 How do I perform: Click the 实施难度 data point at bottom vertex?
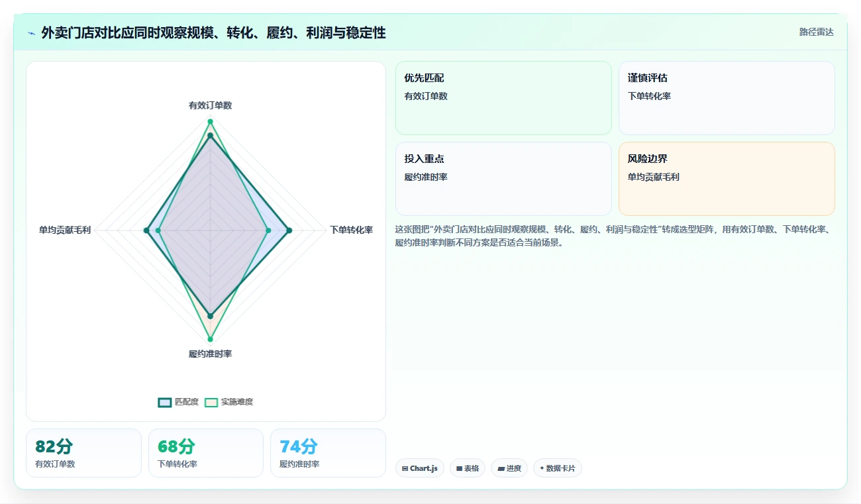pyautogui.click(x=211, y=339)
